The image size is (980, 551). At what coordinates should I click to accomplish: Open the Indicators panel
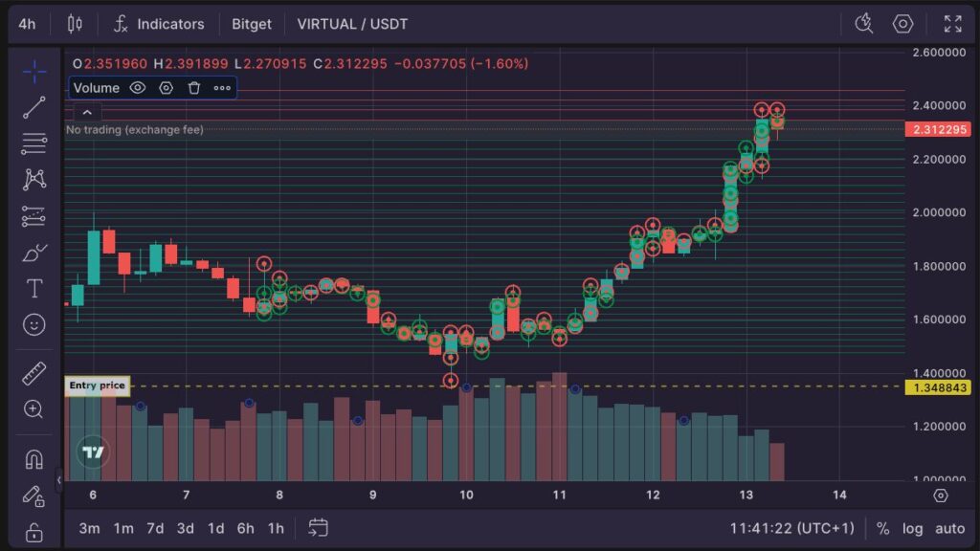159,24
